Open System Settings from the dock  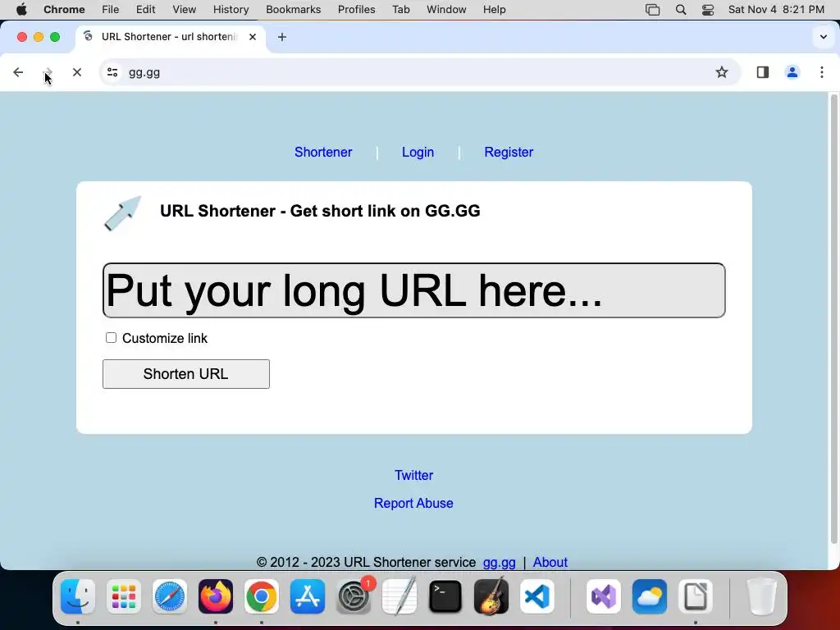(354, 596)
